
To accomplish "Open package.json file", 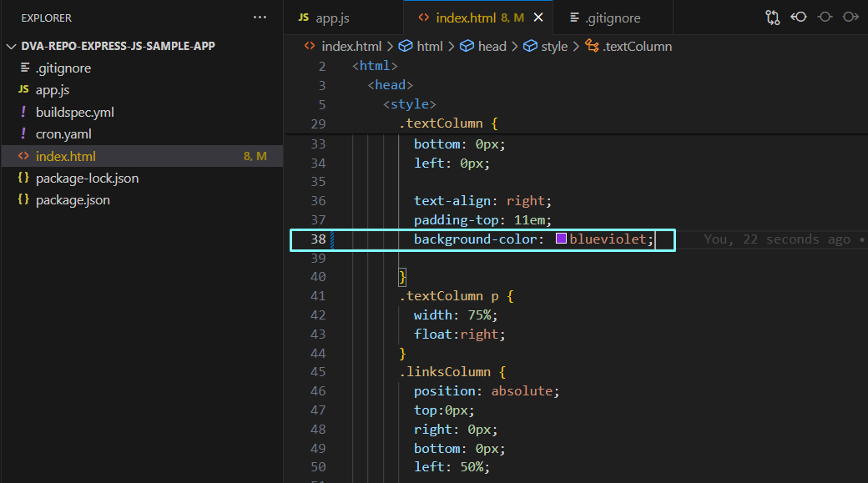I will [x=73, y=199].
